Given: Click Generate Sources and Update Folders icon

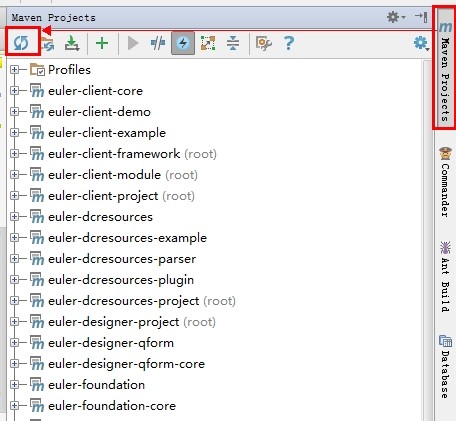Looking at the screenshot, I should tap(48, 44).
